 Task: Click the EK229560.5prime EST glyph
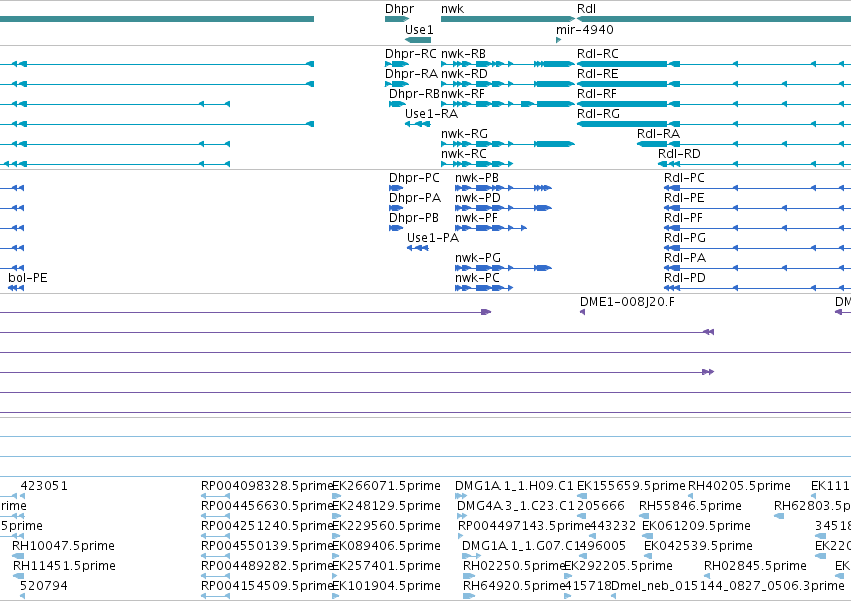336,536
